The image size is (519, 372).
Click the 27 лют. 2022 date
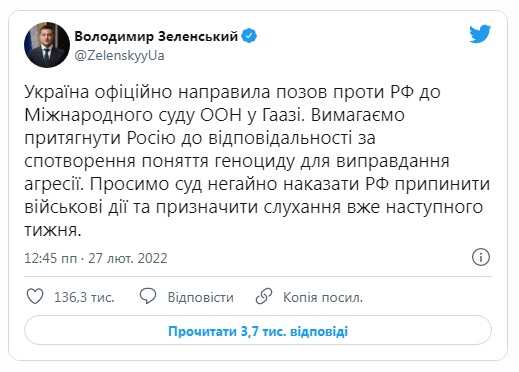click(128, 258)
